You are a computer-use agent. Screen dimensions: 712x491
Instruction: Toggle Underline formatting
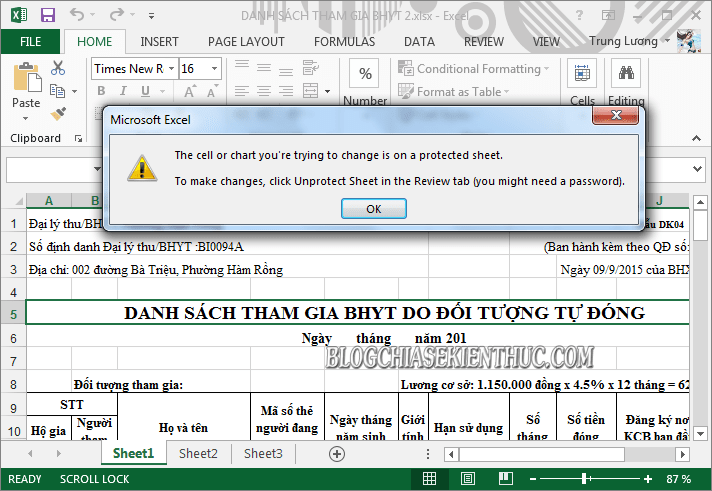[145, 91]
